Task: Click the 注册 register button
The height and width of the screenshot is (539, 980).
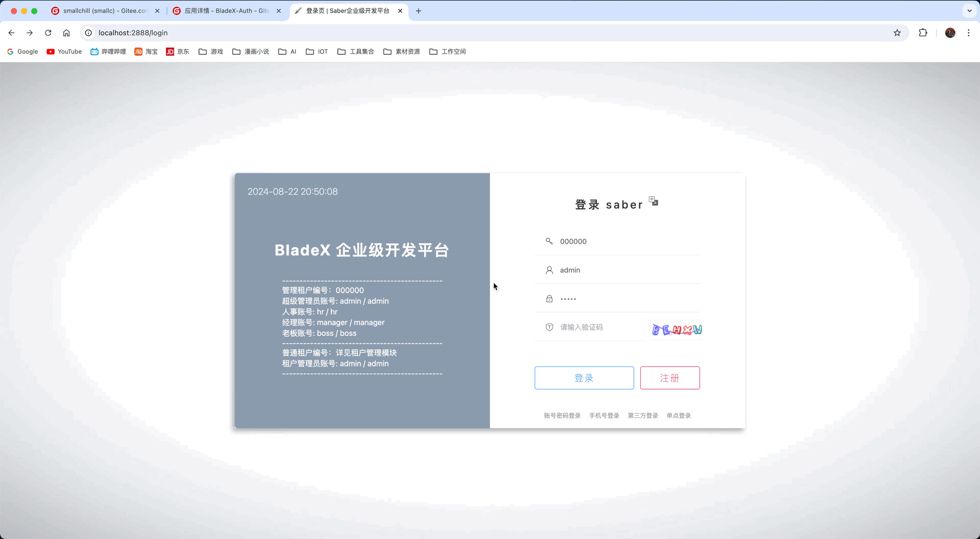Action: click(670, 378)
